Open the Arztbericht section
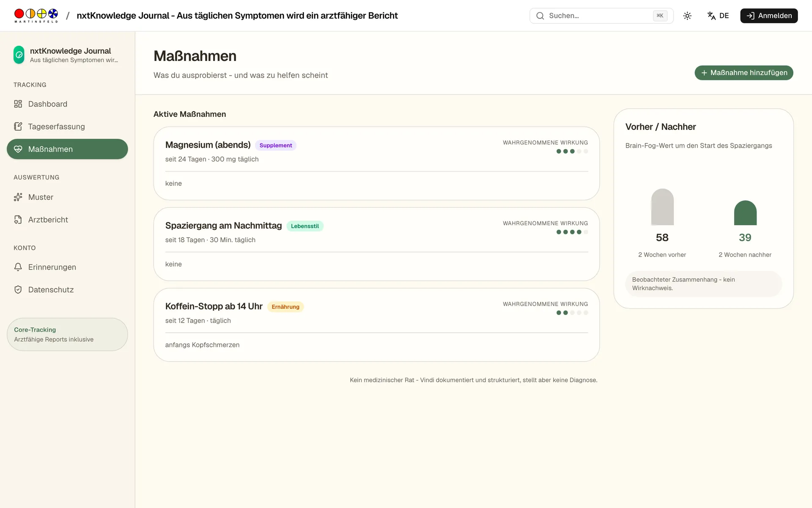 coord(67,220)
